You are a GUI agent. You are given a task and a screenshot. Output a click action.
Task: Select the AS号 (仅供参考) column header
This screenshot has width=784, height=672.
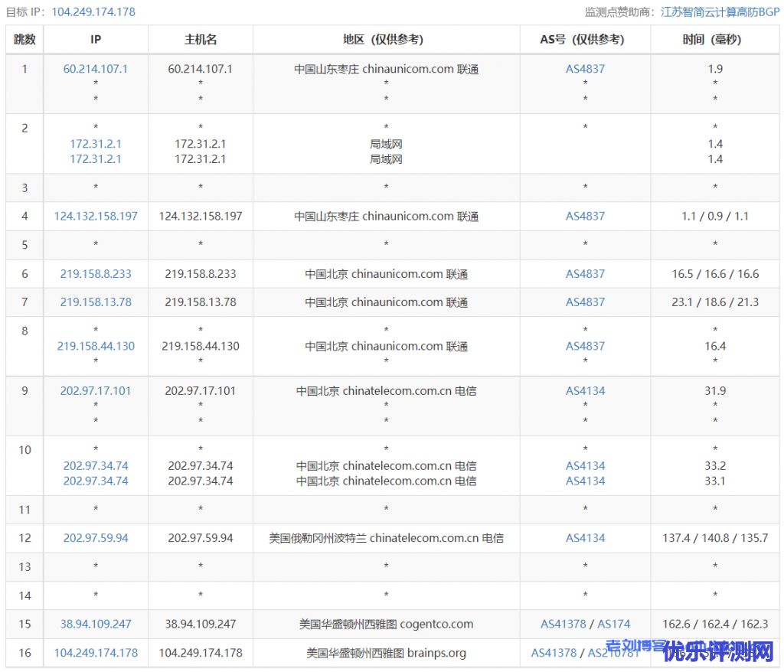click(x=585, y=40)
